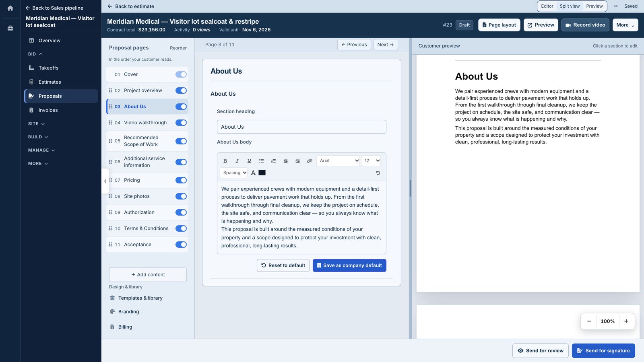Apply italic formatting in the body editor
Screen dimensions: 644x362
pos(237,161)
